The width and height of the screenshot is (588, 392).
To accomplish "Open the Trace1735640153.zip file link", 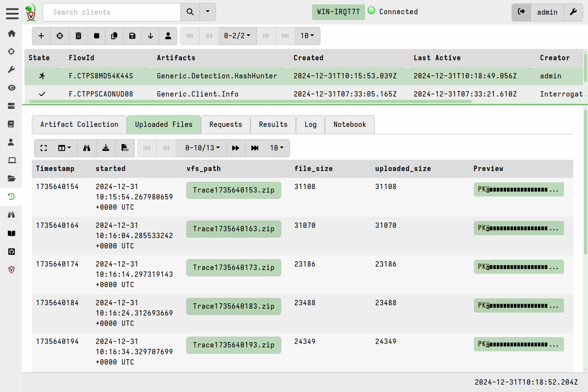I will coord(233,190).
